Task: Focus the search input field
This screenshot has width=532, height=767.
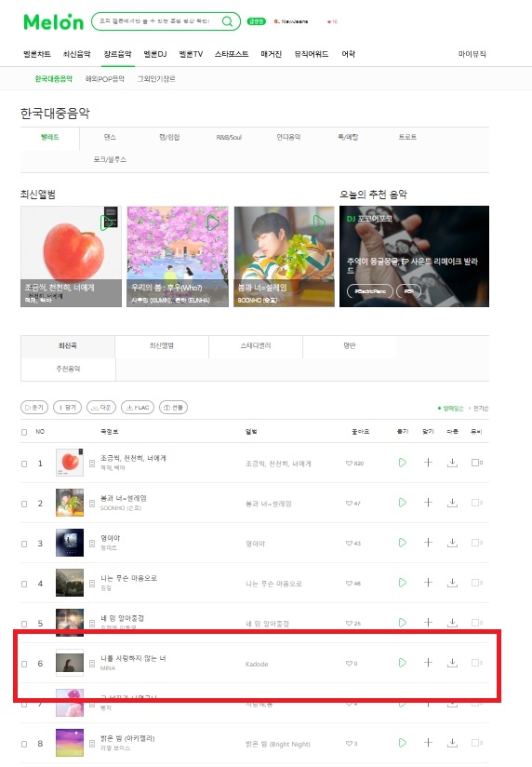Action: 156,21
